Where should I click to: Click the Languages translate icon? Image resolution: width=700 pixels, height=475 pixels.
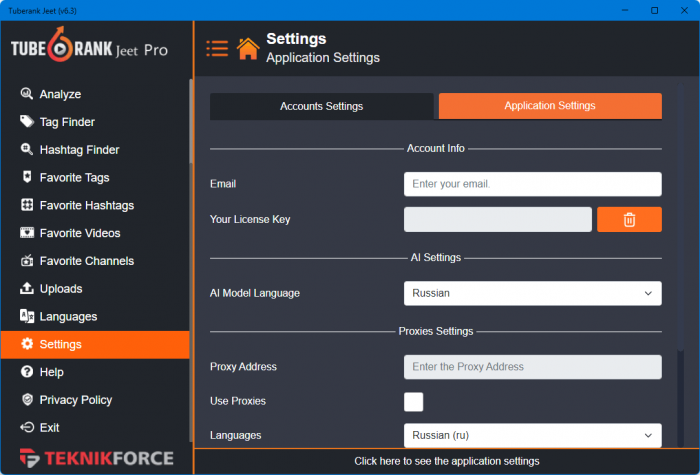27,316
